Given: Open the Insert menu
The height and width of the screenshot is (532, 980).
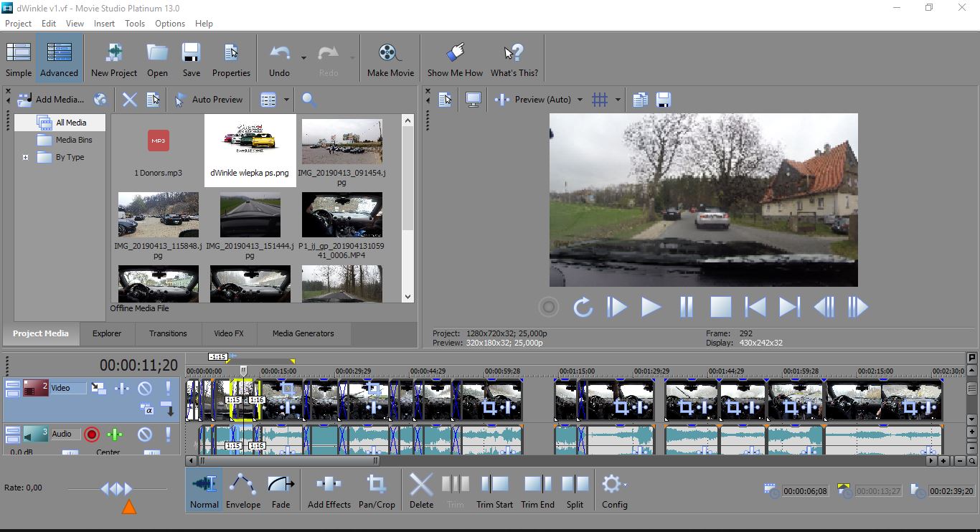Looking at the screenshot, I should [104, 24].
